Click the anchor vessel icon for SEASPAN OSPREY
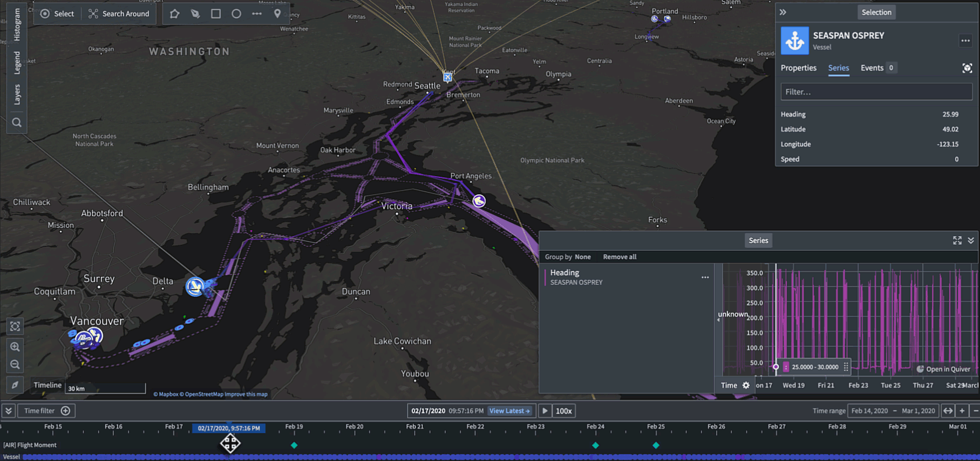The image size is (980, 461). 795,41
